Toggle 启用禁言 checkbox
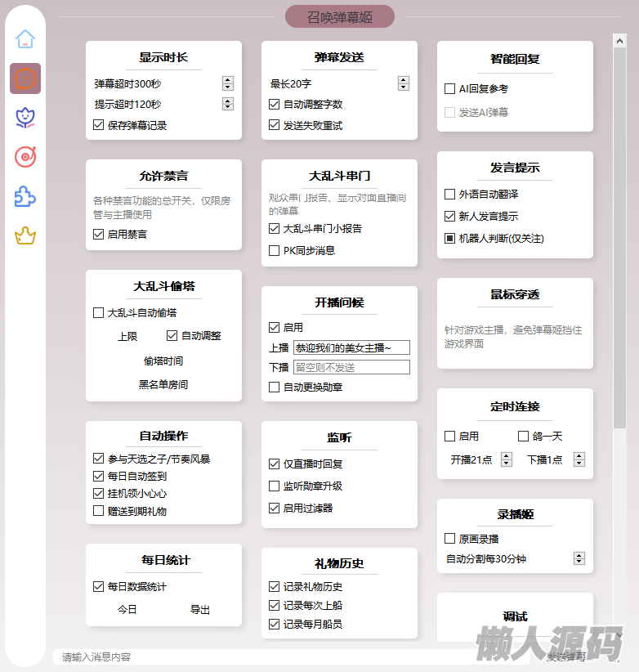Viewport: 639px width, 672px height. (99, 234)
